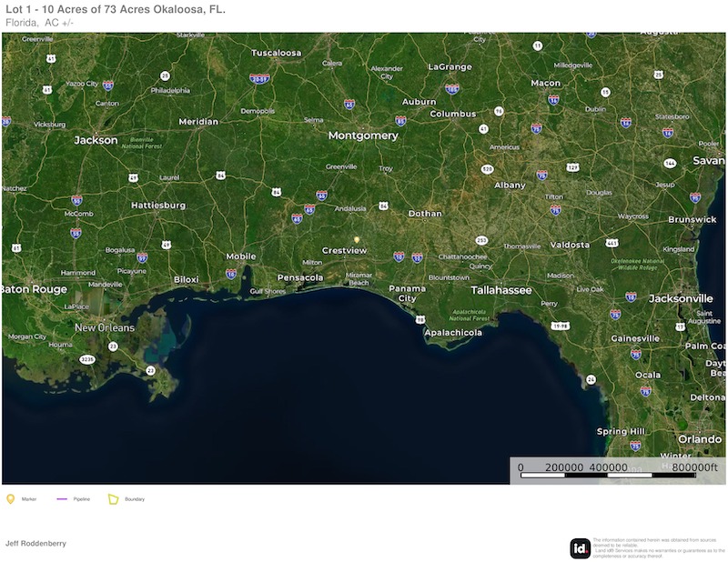Screen dimensions: 728x562
Task: Click the Apalachicola National Forest label
Action: pyautogui.click(x=470, y=316)
